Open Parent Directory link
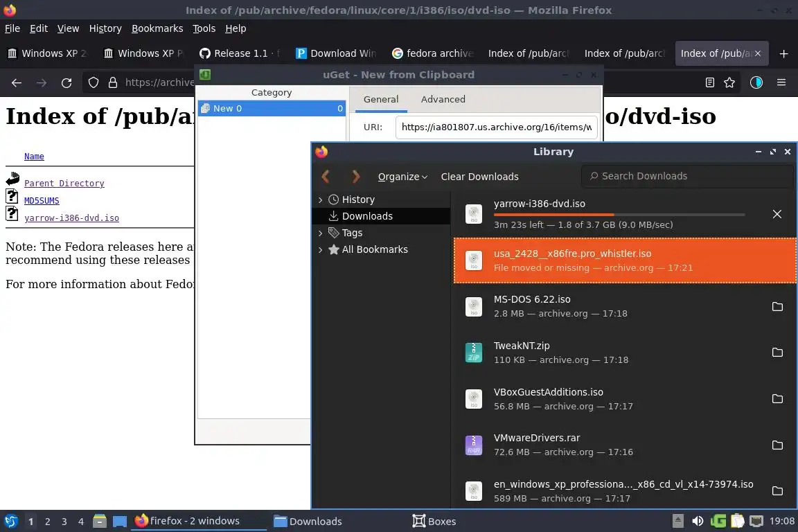This screenshot has height=532, width=798. (x=64, y=184)
